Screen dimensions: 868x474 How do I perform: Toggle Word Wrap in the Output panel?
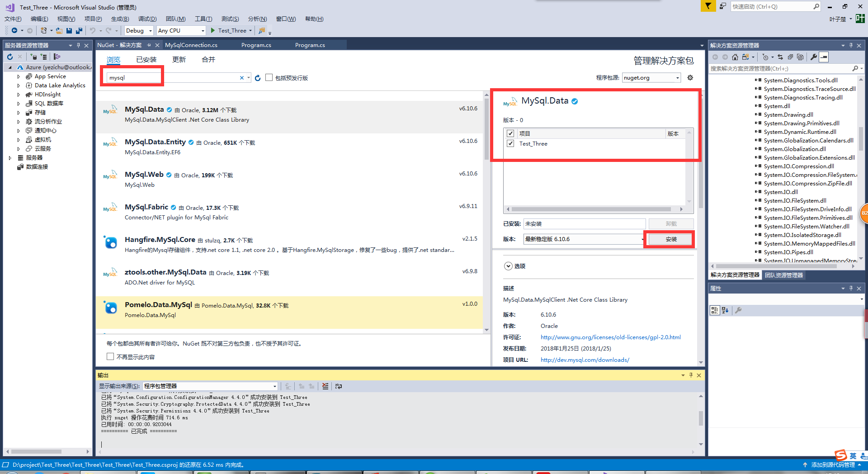click(x=339, y=386)
